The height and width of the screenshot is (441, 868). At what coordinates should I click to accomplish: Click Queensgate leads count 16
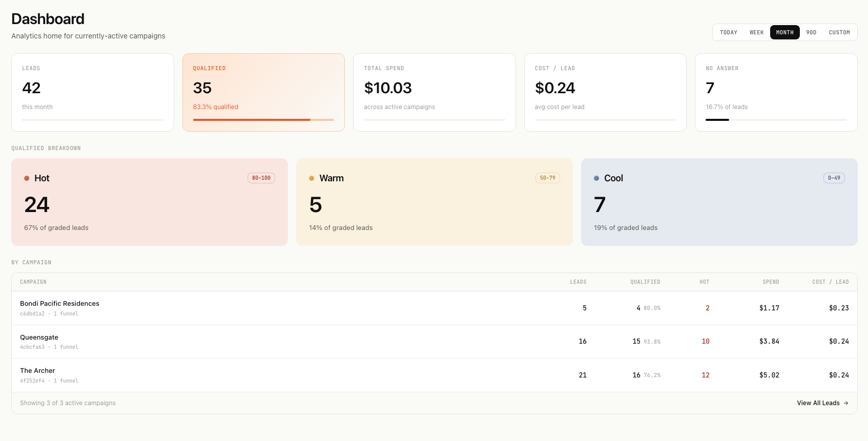pyautogui.click(x=583, y=342)
